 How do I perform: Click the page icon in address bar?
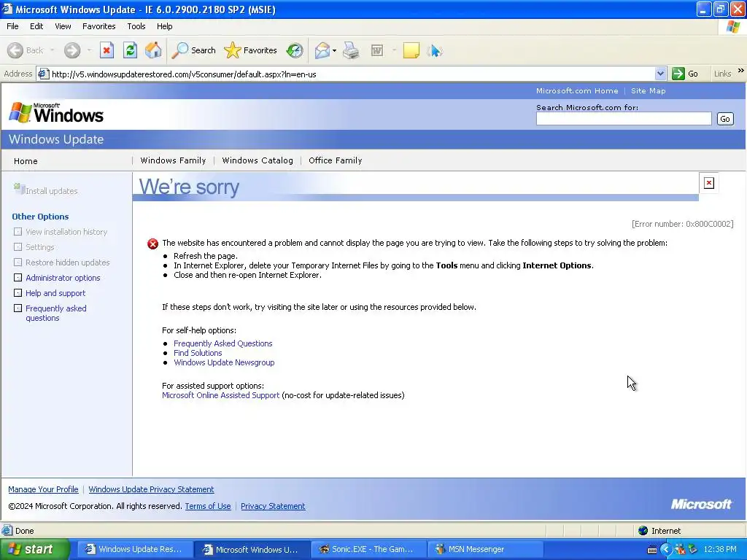[43, 74]
